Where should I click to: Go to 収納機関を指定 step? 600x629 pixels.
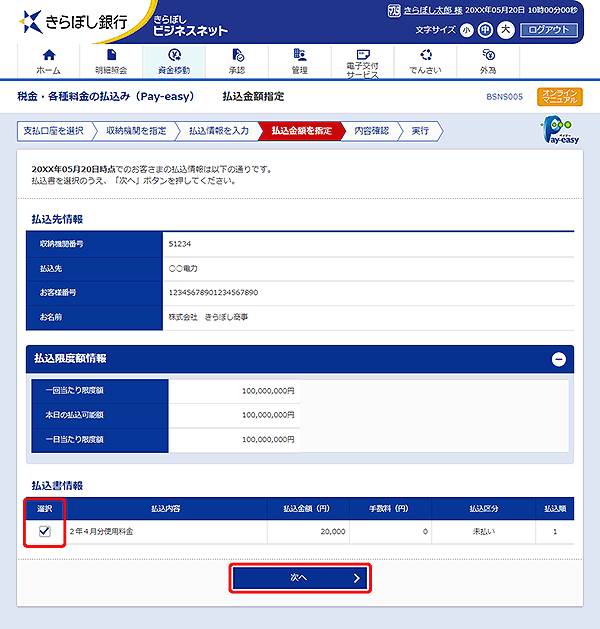pos(134,131)
